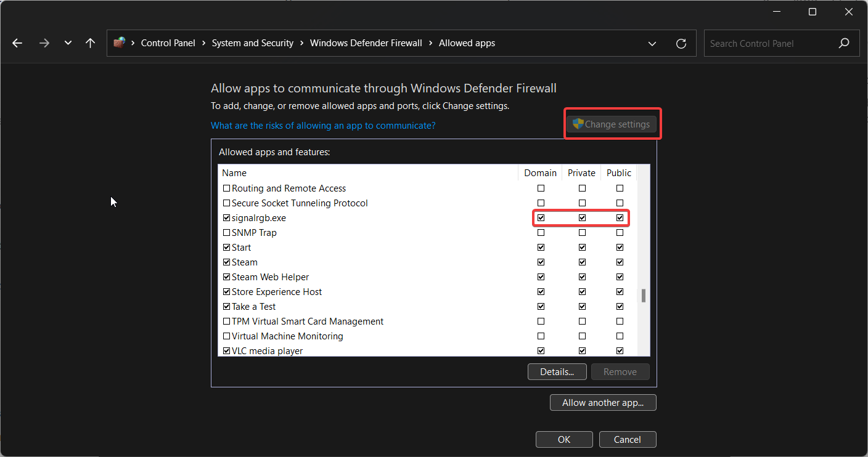
Task: Open Windows Defender Firewall breadcrumb
Action: pos(366,43)
